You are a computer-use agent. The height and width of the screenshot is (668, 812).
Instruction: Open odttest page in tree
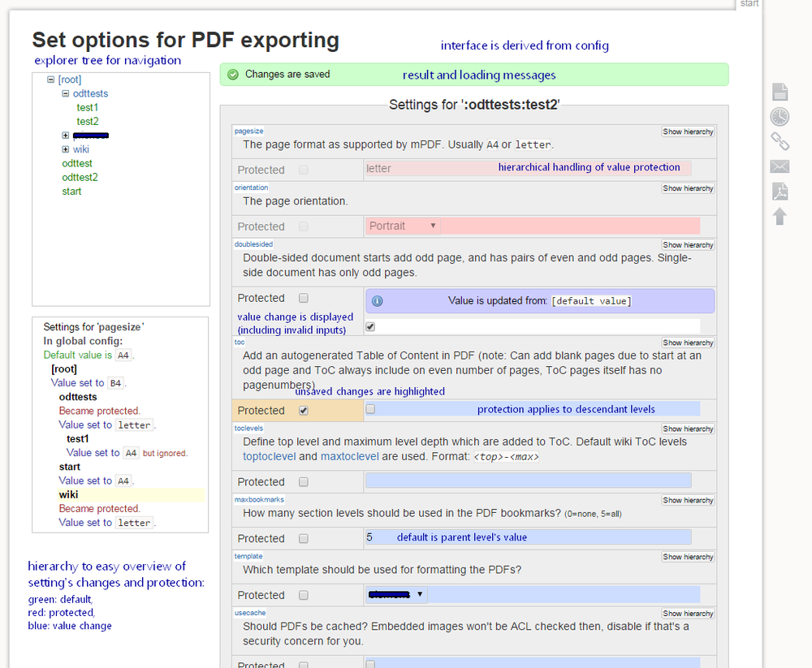pyautogui.click(x=77, y=163)
